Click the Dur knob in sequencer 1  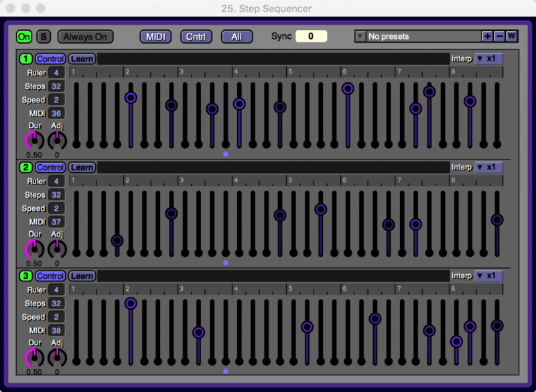point(33,140)
